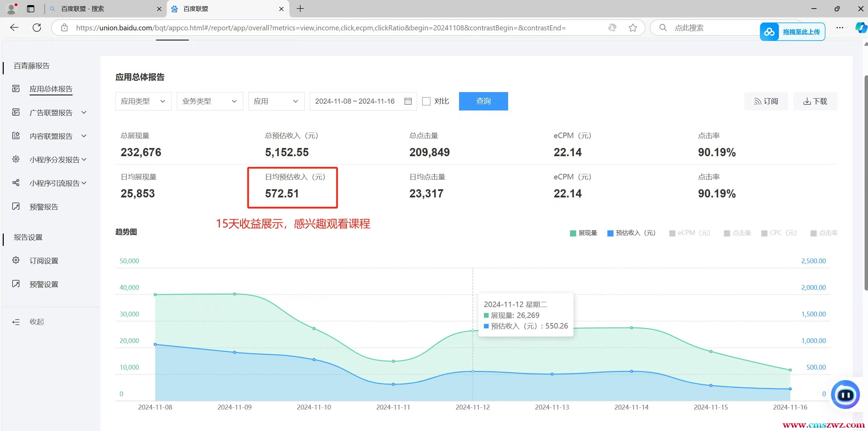Open 预警报告 in the sidebar

pos(44,207)
